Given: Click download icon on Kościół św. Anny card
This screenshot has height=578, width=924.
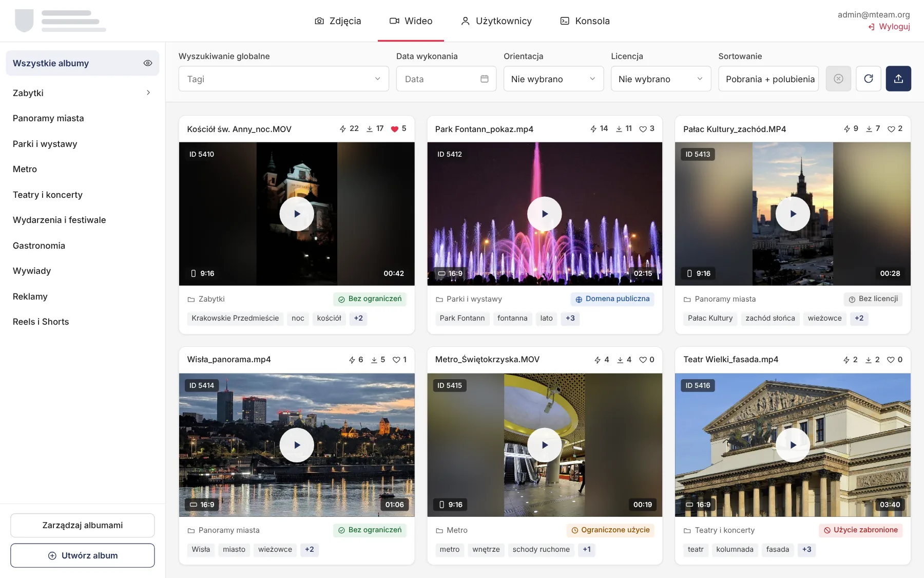Looking at the screenshot, I should (370, 129).
